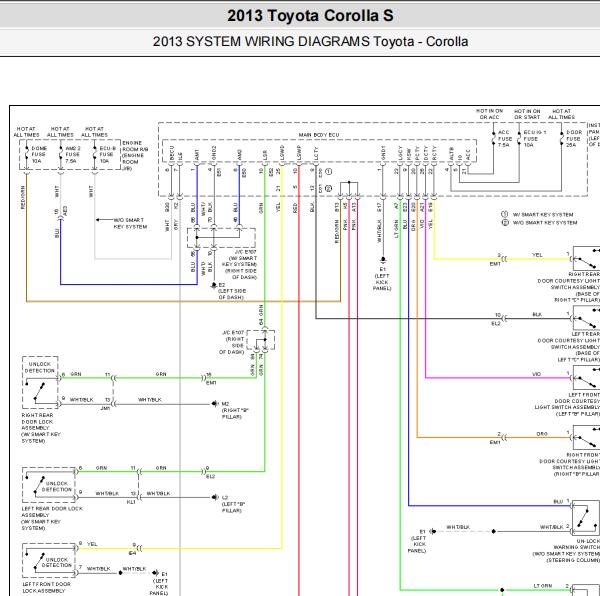Select the 'HOT IN ON OR ACC' header
The height and width of the screenshot is (596, 600).
tap(489, 114)
